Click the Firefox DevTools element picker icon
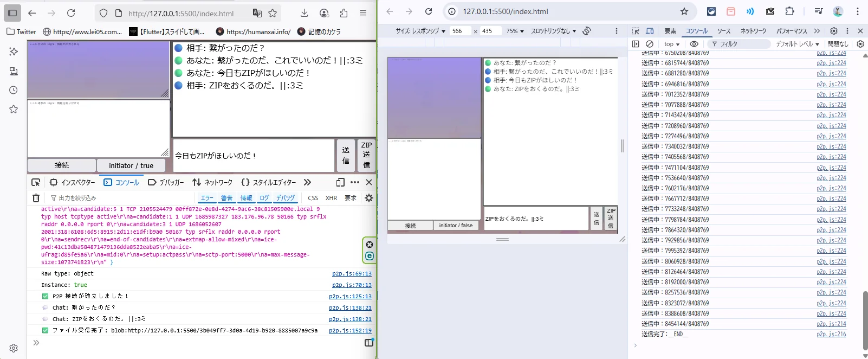The image size is (868, 359). [x=36, y=182]
